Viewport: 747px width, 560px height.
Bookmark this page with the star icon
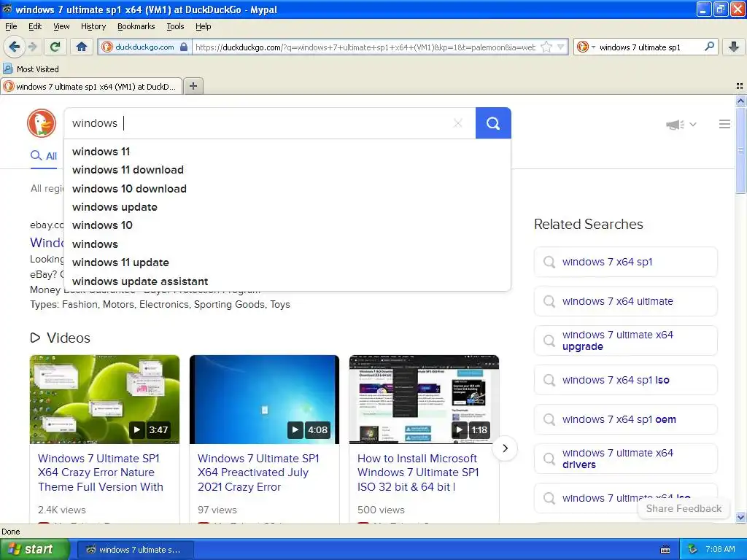[546, 47]
